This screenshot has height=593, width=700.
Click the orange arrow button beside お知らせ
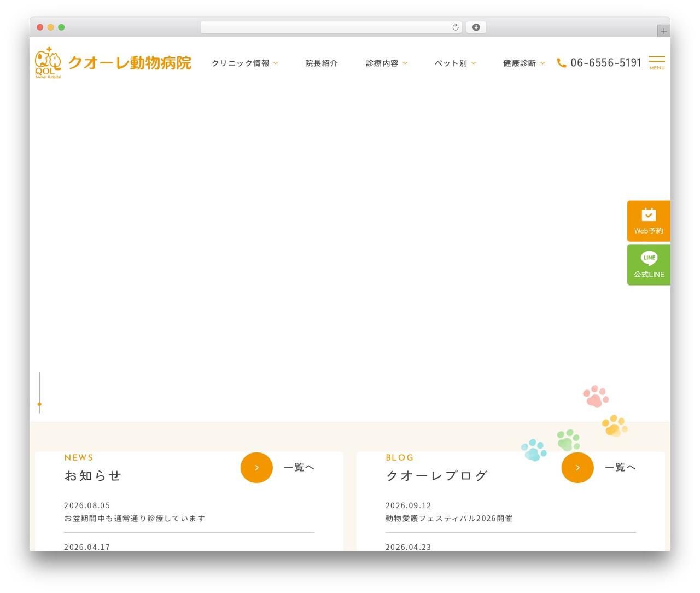256,468
